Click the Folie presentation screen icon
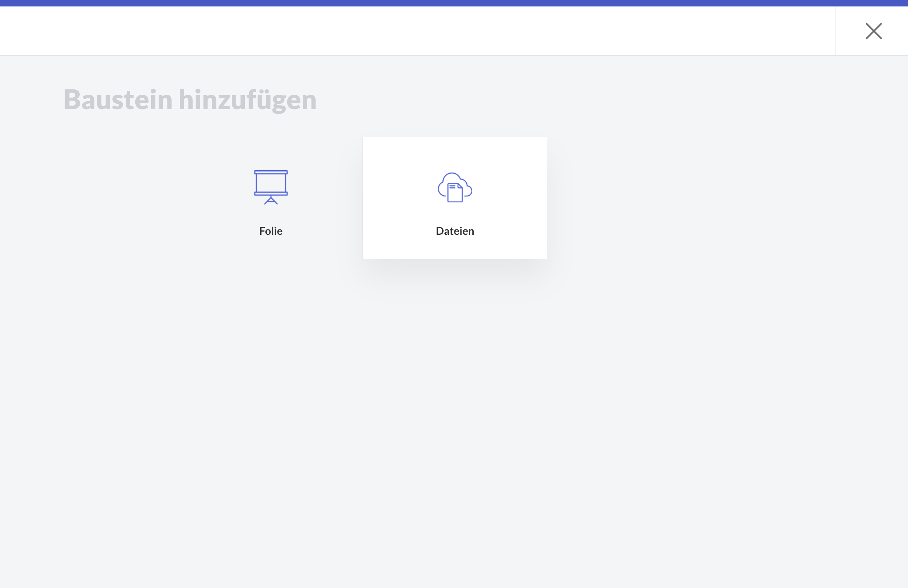The height and width of the screenshot is (588, 908). [271, 187]
